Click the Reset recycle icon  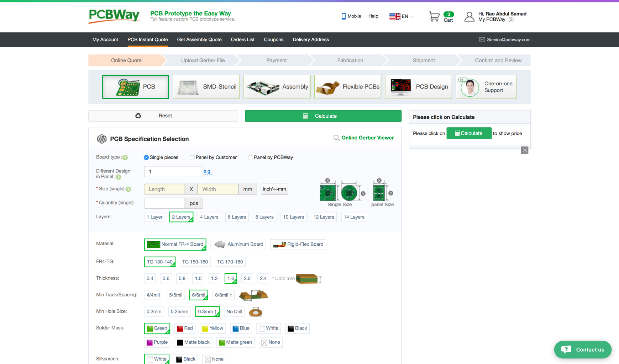pyautogui.click(x=138, y=116)
